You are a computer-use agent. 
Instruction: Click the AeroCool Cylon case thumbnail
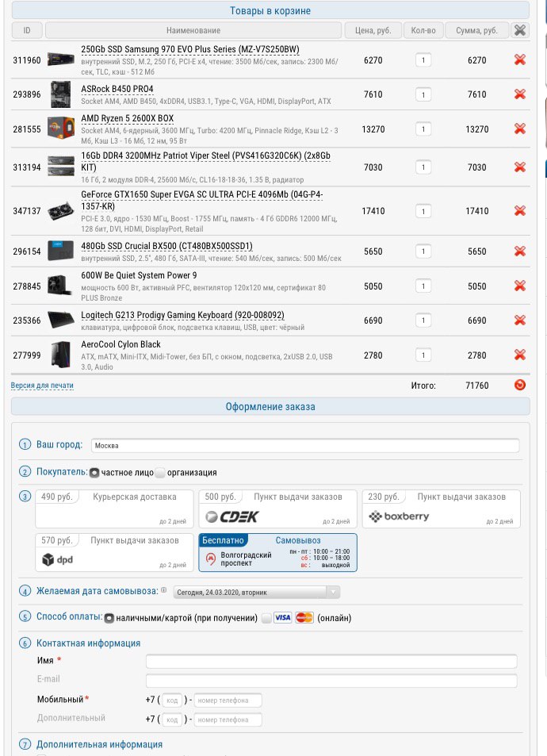click(x=61, y=355)
